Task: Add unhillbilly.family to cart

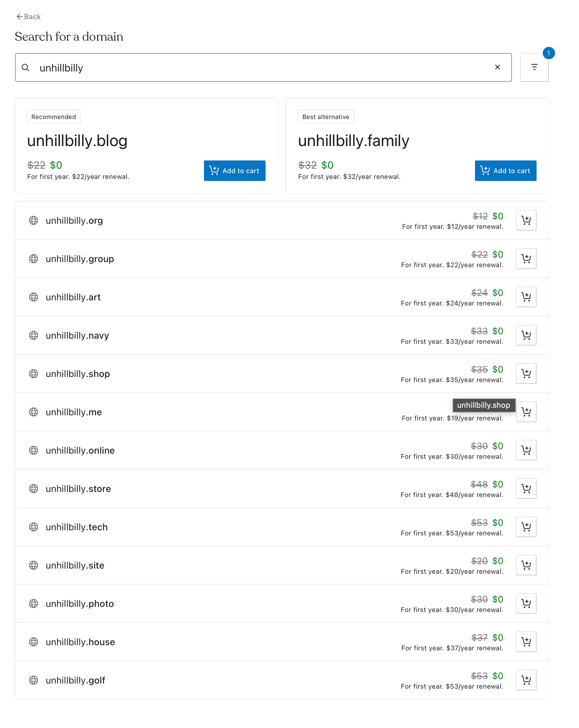Action: [x=505, y=171]
